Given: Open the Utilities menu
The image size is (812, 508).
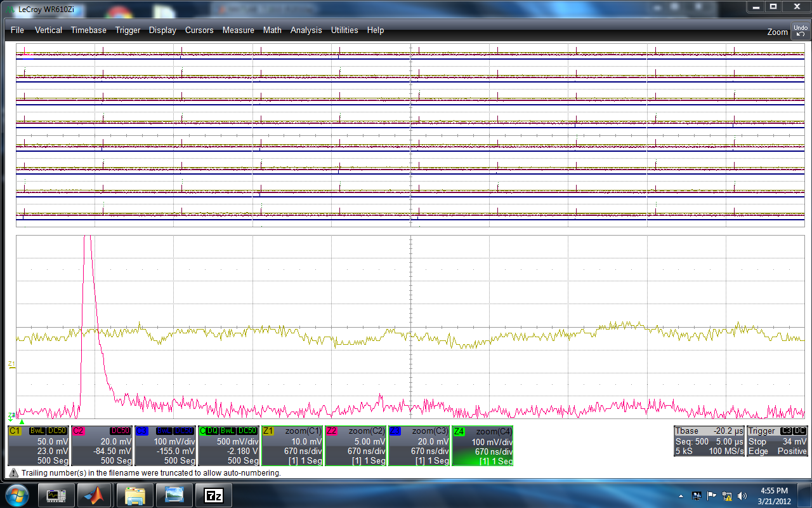Looking at the screenshot, I should [x=344, y=30].
